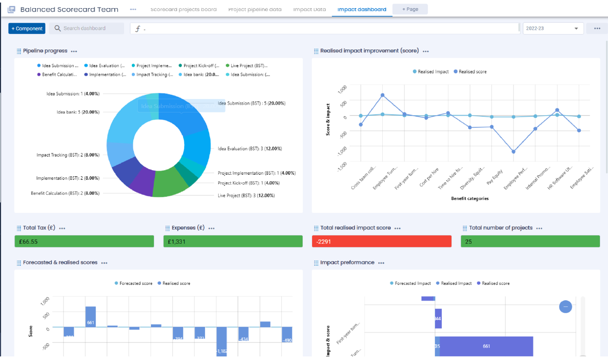Open the 2022-23 year dropdown

click(553, 29)
